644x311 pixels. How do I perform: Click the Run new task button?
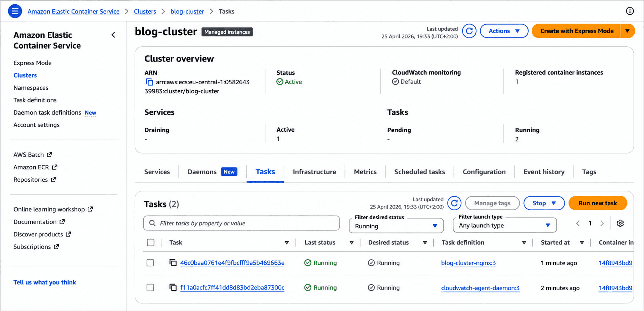[x=598, y=203]
